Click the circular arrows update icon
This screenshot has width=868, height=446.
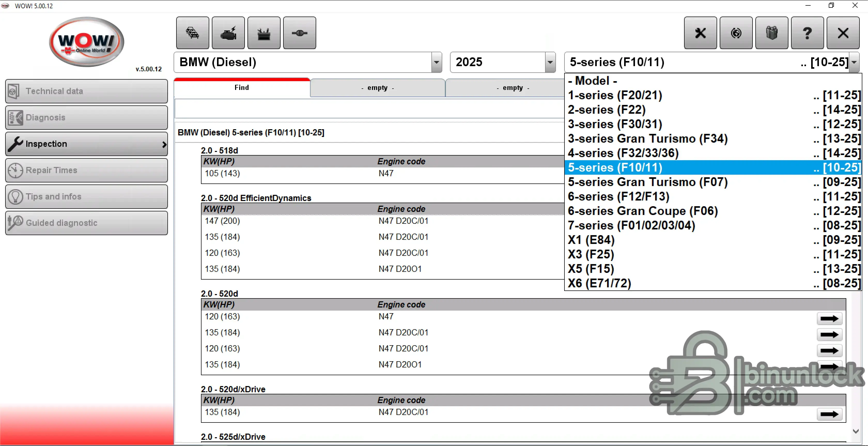tap(736, 33)
